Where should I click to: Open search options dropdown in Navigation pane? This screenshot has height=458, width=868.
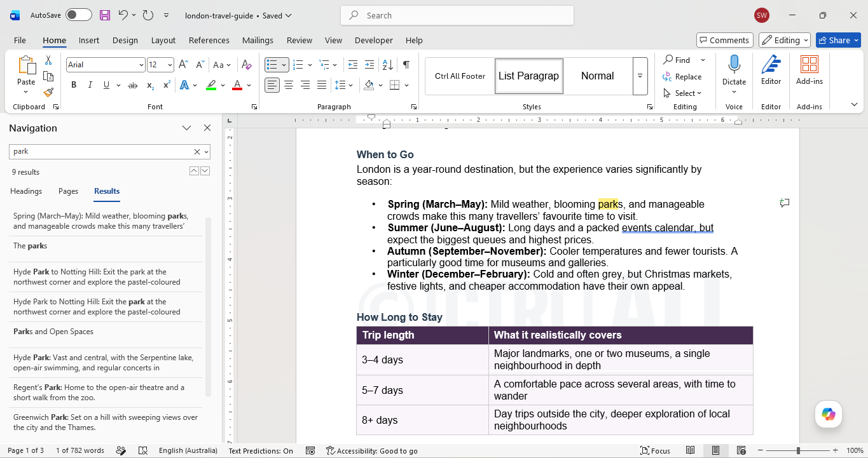pyautogui.click(x=206, y=152)
